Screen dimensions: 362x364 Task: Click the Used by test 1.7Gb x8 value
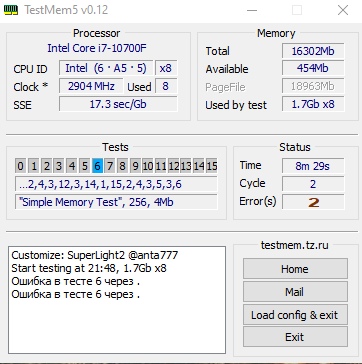[313, 104]
